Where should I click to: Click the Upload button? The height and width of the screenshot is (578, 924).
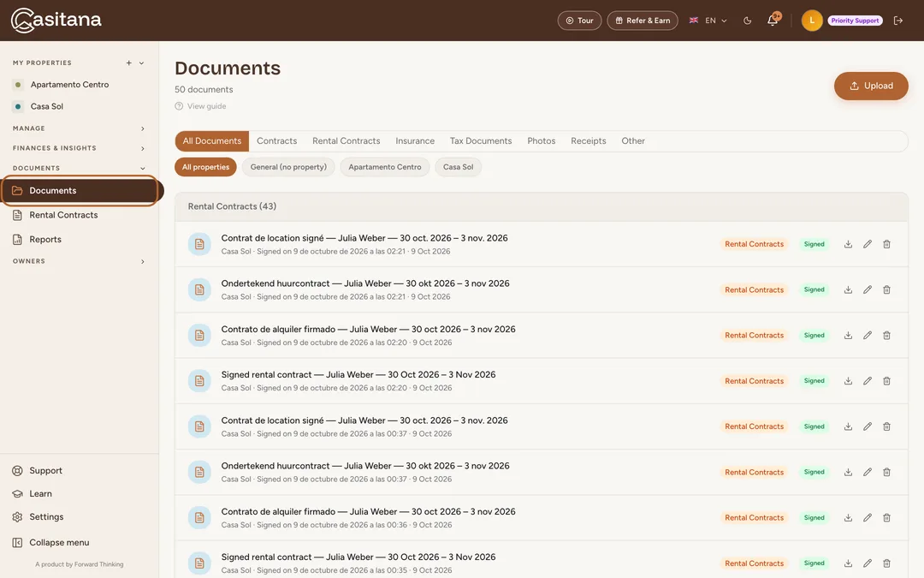tap(871, 86)
